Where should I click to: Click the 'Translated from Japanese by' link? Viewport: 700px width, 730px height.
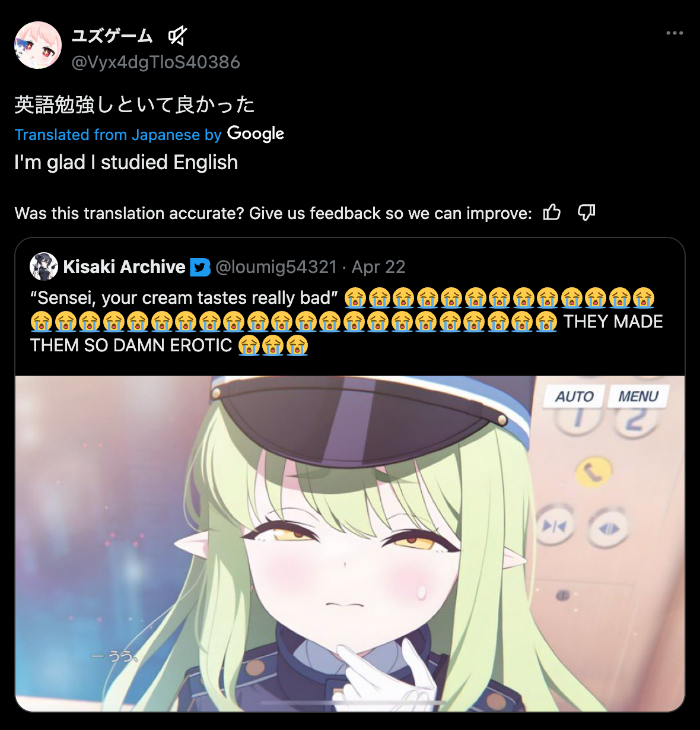[x=118, y=135]
